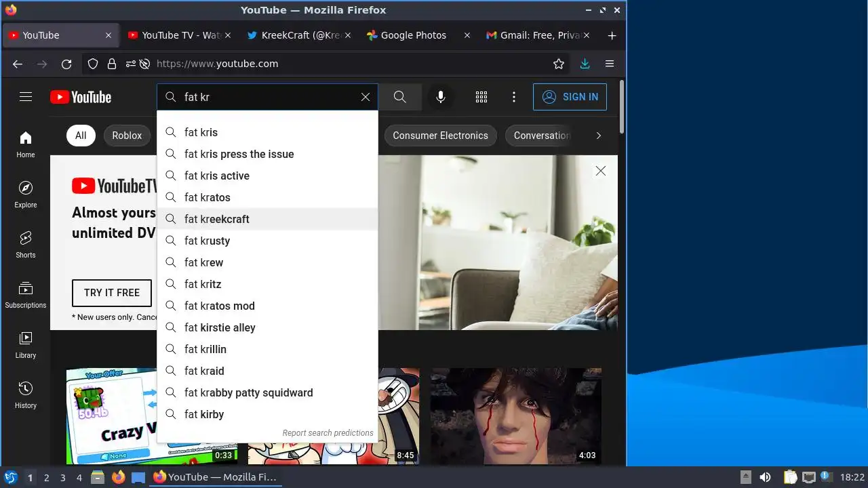Viewport: 868px width, 488px height.
Task: Open the volume control in tray
Action: point(765,477)
